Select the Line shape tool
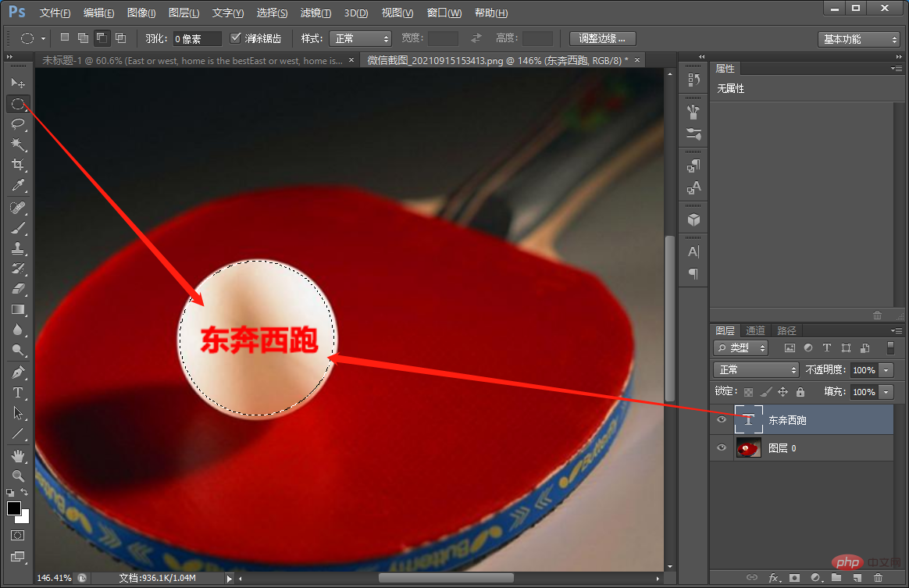Screen dimensions: 909x588 [18, 433]
